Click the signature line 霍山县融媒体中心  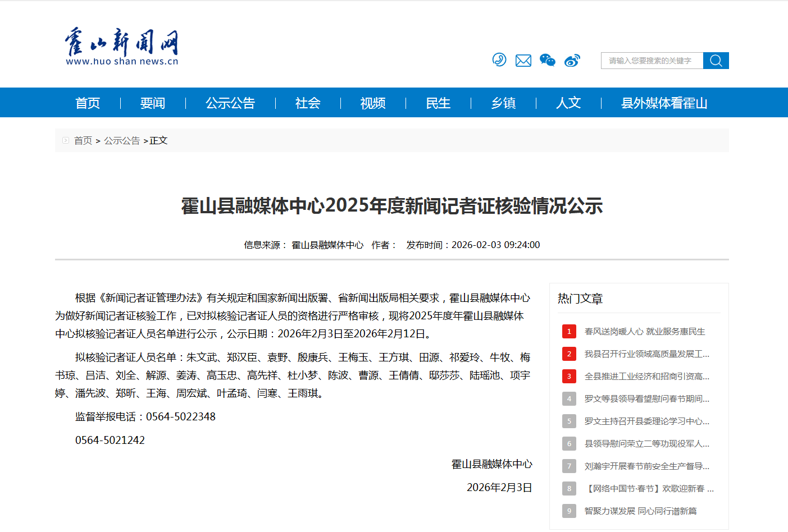click(492, 464)
